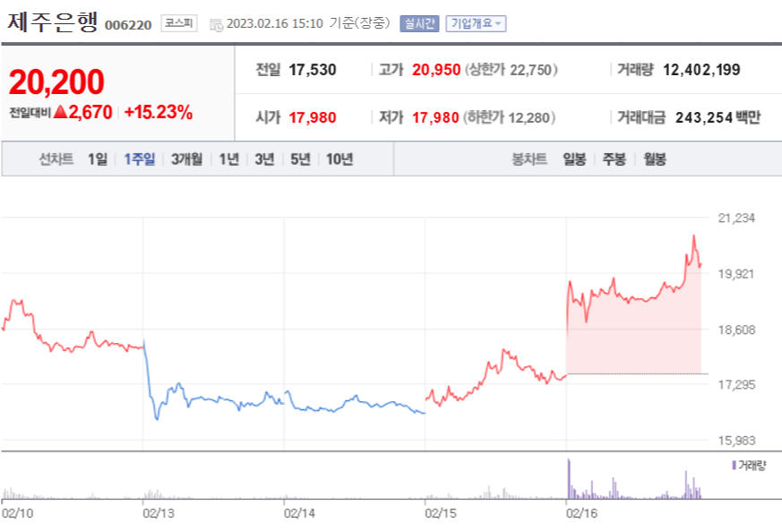Image resolution: width=782 pixels, height=532 pixels.
Task: Click the date text 2023.02.16 15:10
Action: pyautogui.click(x=274, y=23)
